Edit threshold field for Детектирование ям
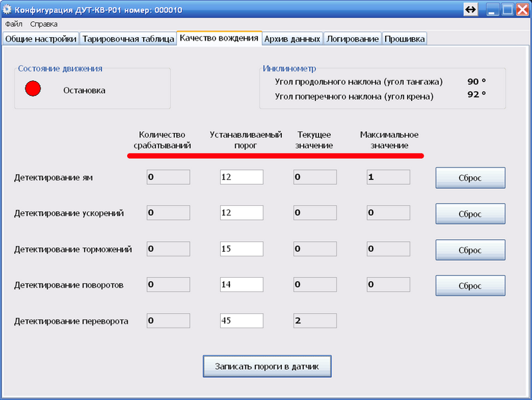The width and height of the screenshot is (532, 400). pos(241,177)
